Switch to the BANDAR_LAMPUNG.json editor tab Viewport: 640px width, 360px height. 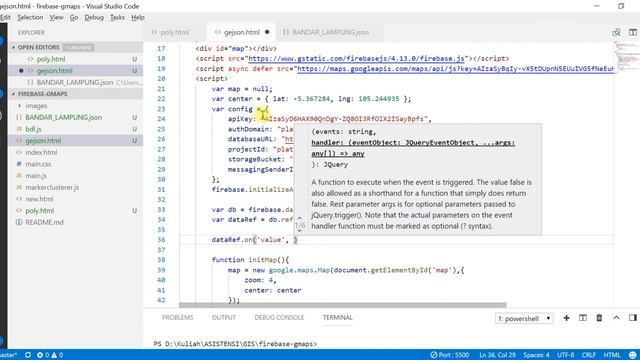pos(330,32)
